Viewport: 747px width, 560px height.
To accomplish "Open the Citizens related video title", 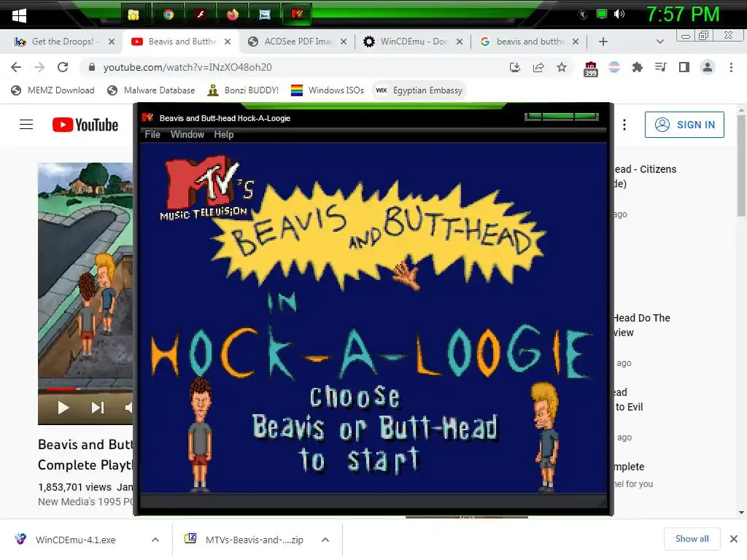I will click(644, 176).
